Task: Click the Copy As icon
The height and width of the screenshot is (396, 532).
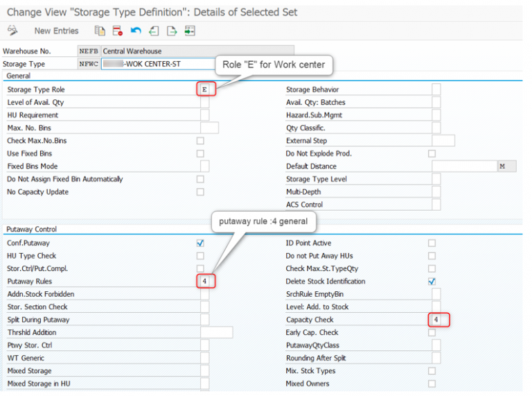Action: coord(100,31)
